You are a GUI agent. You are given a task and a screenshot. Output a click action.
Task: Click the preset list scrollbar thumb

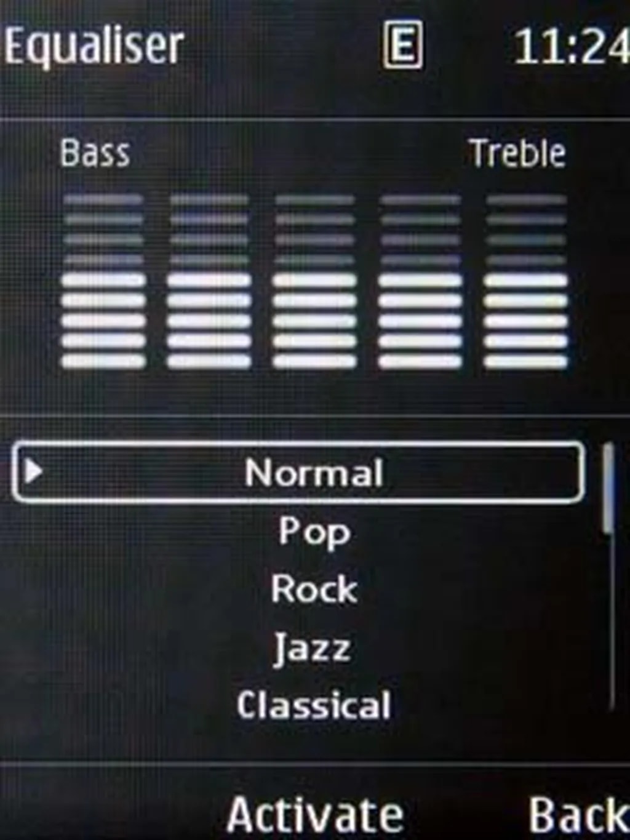tap(608, 489)
